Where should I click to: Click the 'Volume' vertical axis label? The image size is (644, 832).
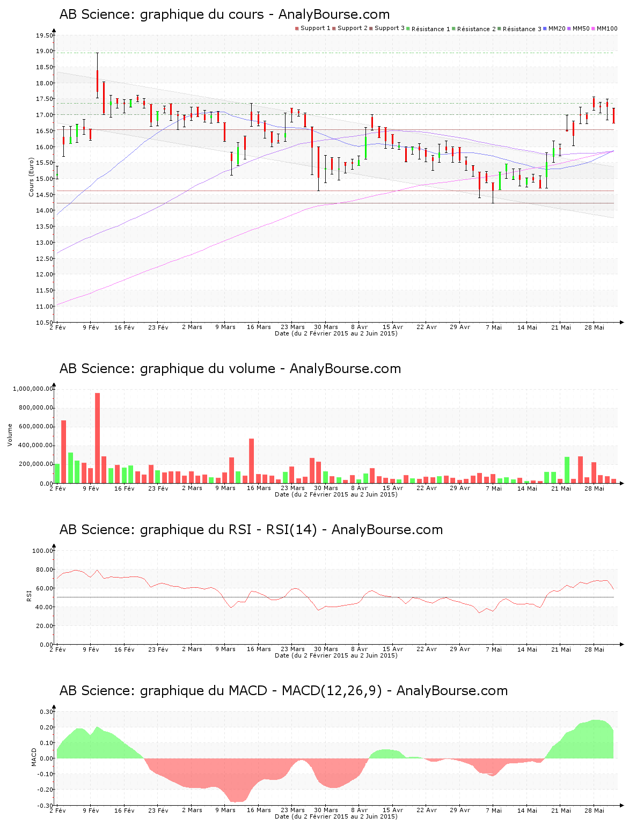point(10,435)
